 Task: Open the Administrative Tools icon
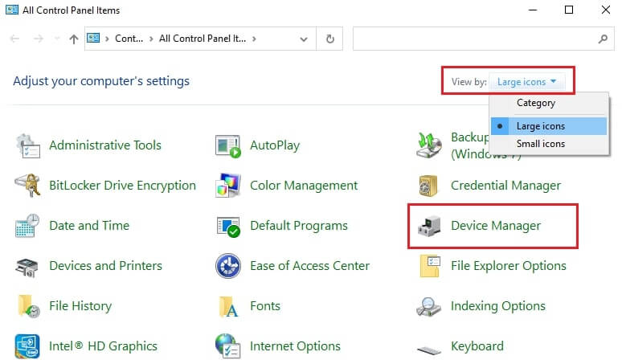click(x=28, y=145)
